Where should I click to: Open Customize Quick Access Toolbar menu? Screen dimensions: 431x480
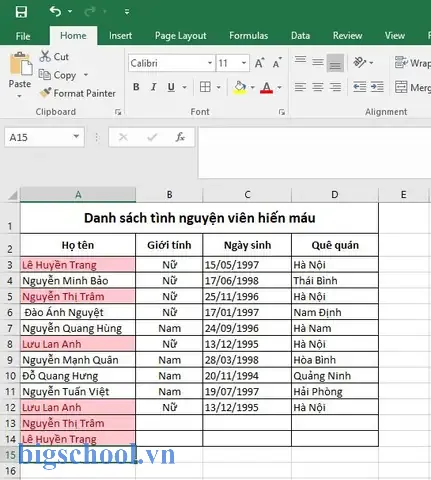click(127, 12)
